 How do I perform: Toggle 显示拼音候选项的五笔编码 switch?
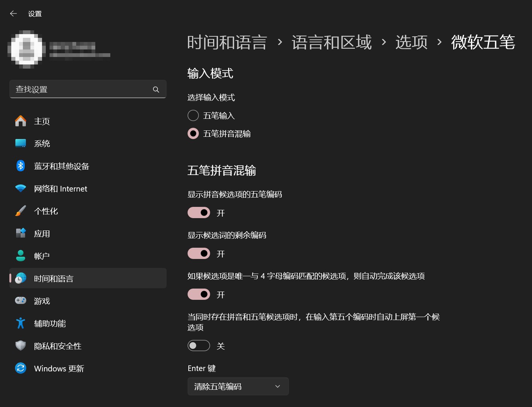coord(199,213)
